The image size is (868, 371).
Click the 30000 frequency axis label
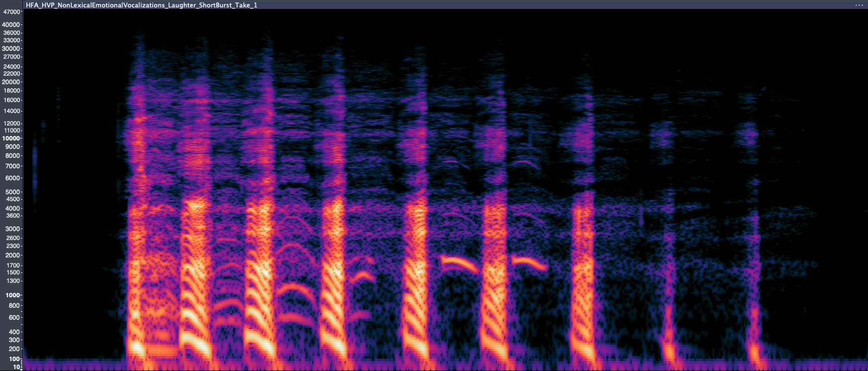11,49
